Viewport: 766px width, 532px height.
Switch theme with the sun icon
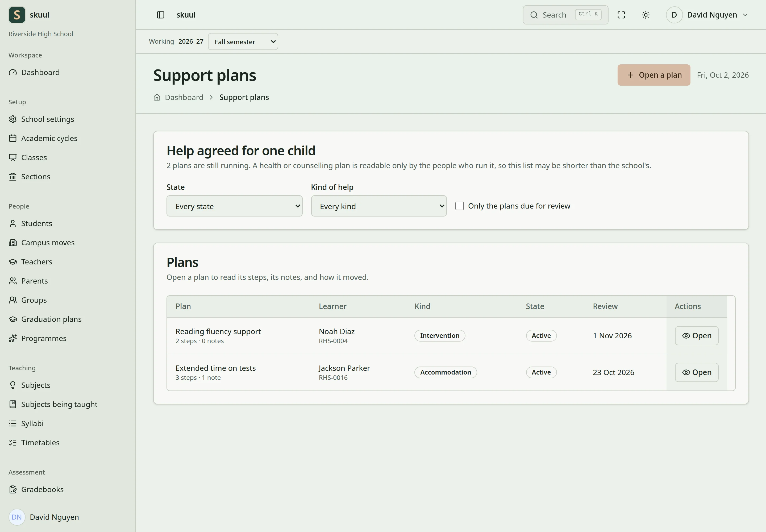(x=646, y=15)
